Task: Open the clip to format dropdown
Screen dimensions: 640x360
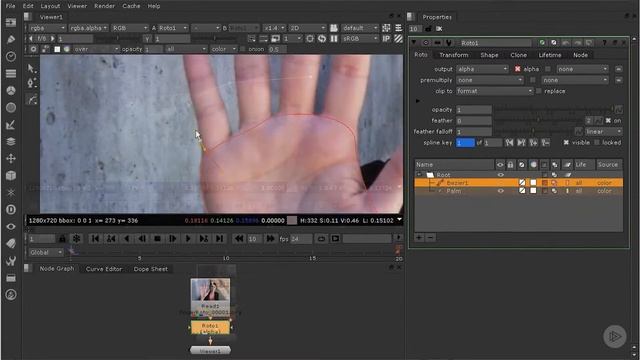Action: pos(494,91)
